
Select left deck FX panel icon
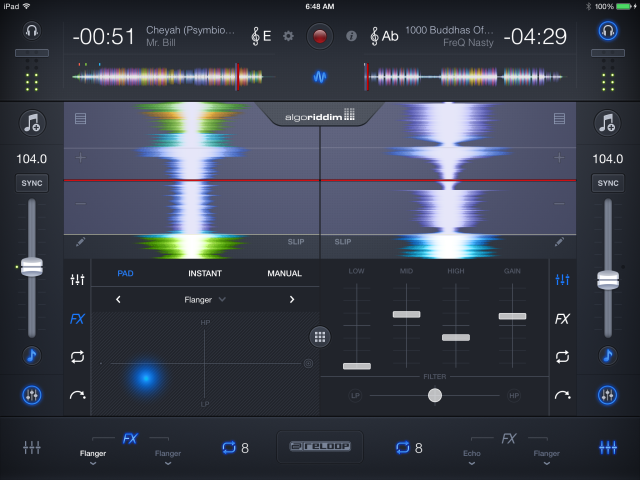click(x=77, y=320)
